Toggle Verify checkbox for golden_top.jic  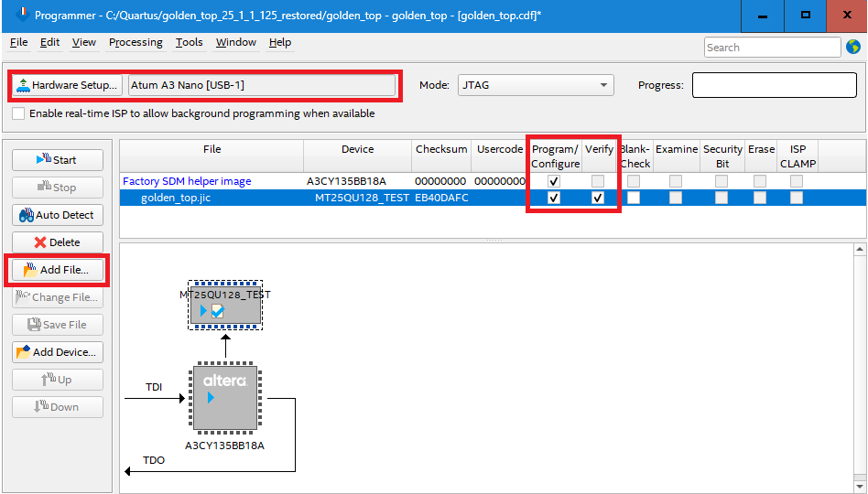click(x=598, y=198)
